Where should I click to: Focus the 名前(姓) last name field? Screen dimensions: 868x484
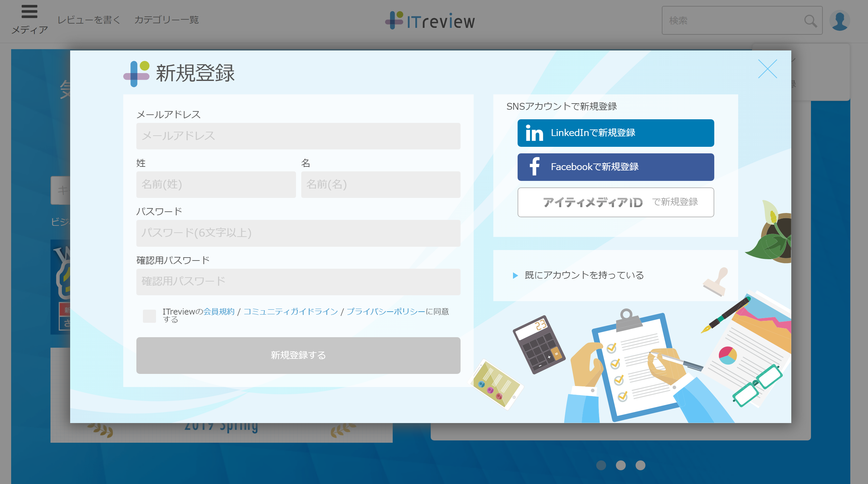coord(216,184)
